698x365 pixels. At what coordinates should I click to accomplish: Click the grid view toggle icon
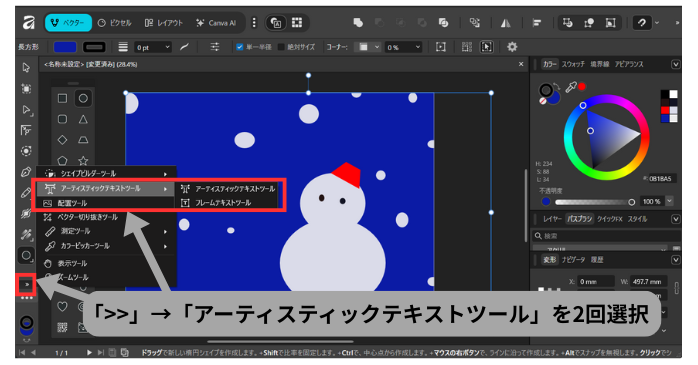(297, 23)
